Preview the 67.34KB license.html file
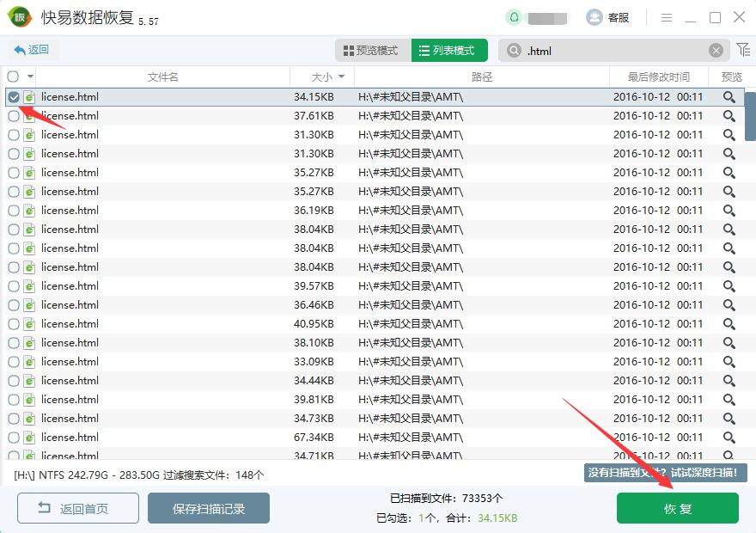Screen dimensions: 756x533 (729, 437)
